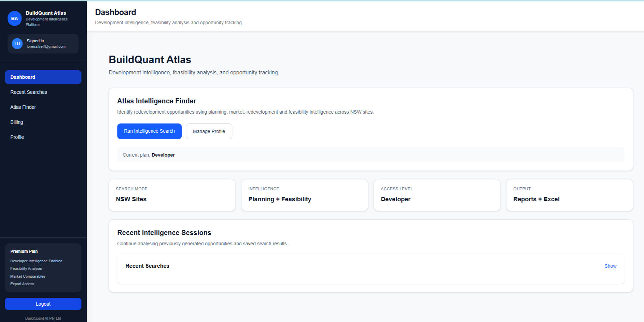Go to Atlas Finder in sidebar
Viewport: 644px width, 322px height.
43,107
